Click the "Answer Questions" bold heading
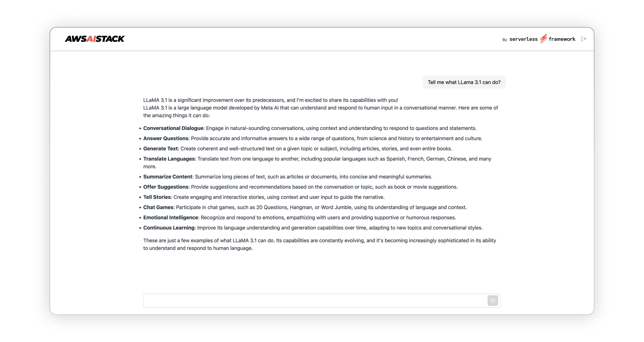This screenshot has width=644, height=342. pyautogui.click(x=166, y=138)
